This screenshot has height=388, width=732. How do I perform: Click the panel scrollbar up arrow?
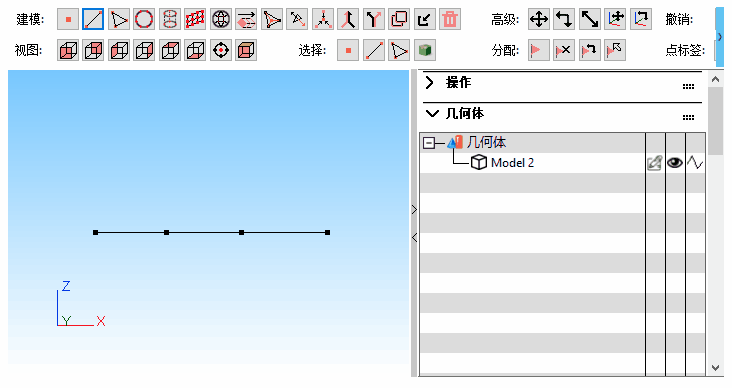(x=715, y=79)
